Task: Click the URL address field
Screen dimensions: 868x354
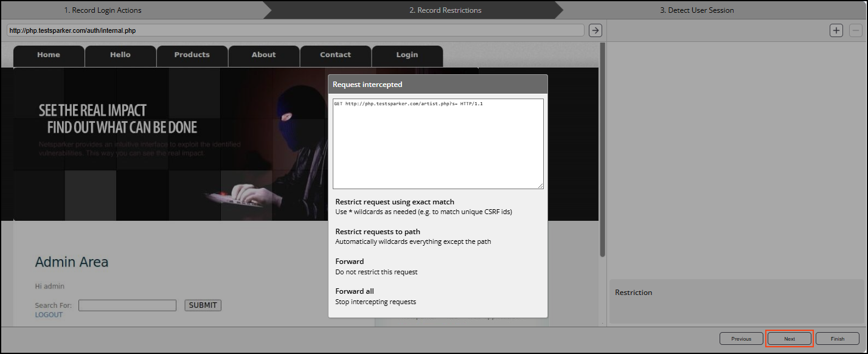Action: 295,30
